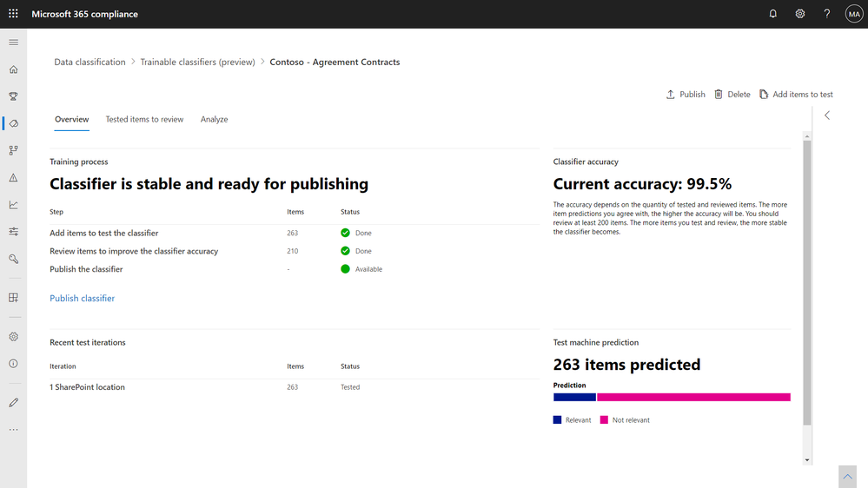This screenshot has width=868, height=488.
Task: Go to Home in sidebar
Action: (13, 69)
